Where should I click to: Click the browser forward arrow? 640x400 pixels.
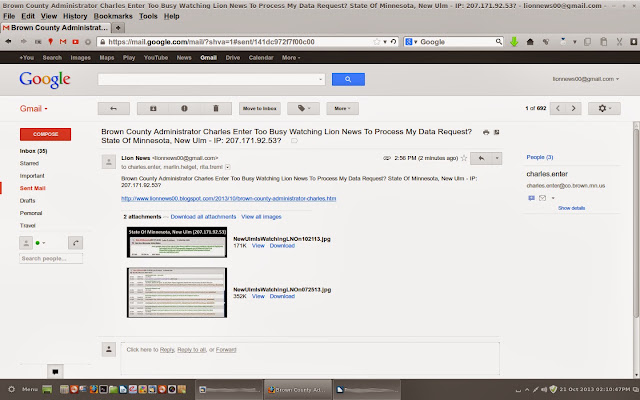(23, 42)
